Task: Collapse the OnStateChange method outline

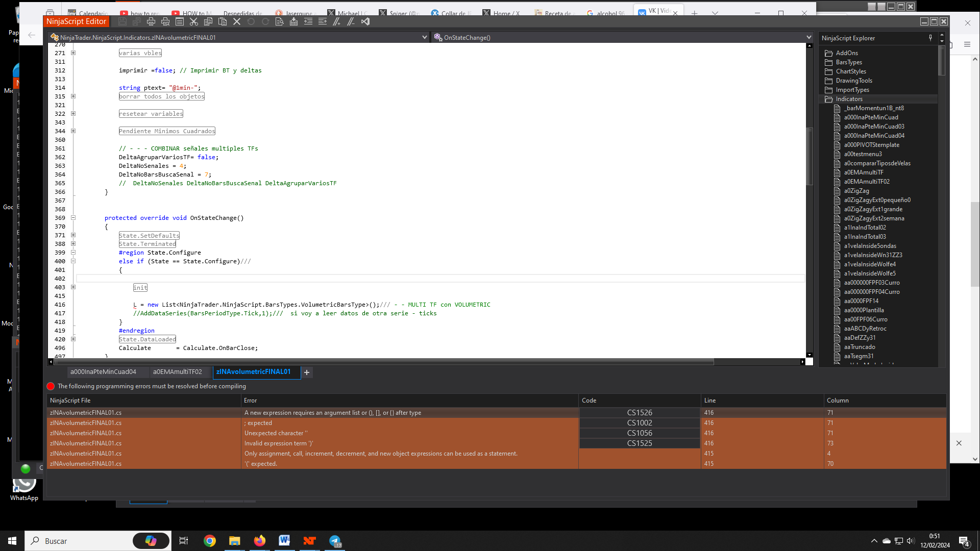Action: point(73,218)
